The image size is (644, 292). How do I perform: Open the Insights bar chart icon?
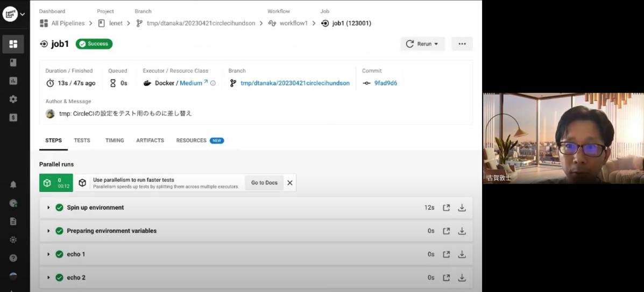tap(13, 81)
